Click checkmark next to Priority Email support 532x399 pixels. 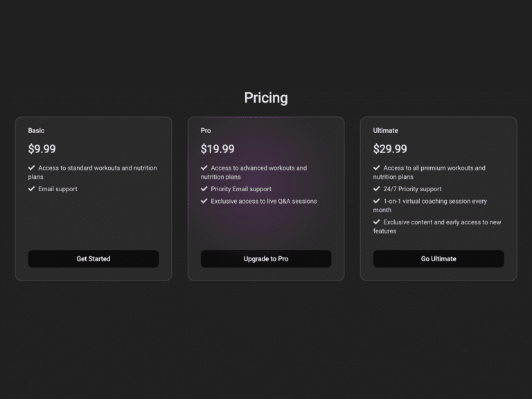(204, 188)
